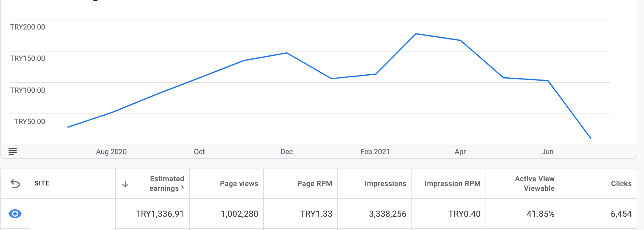The width and height of the screenshot is (644, 230).
Task: Click the TRY150.00 y-axis label
Action: [x=27, y=58]
